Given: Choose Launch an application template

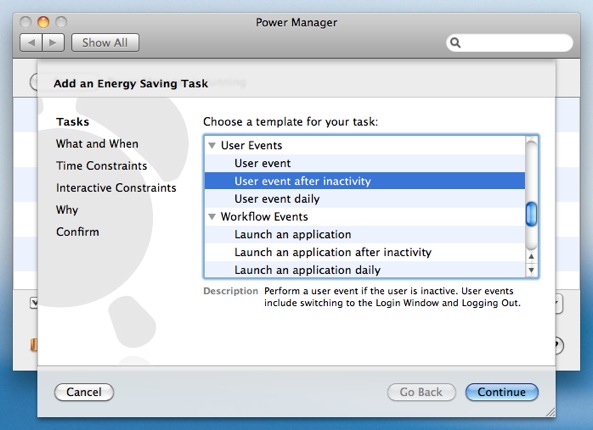Looking at the screenshot, I should 365,234.
